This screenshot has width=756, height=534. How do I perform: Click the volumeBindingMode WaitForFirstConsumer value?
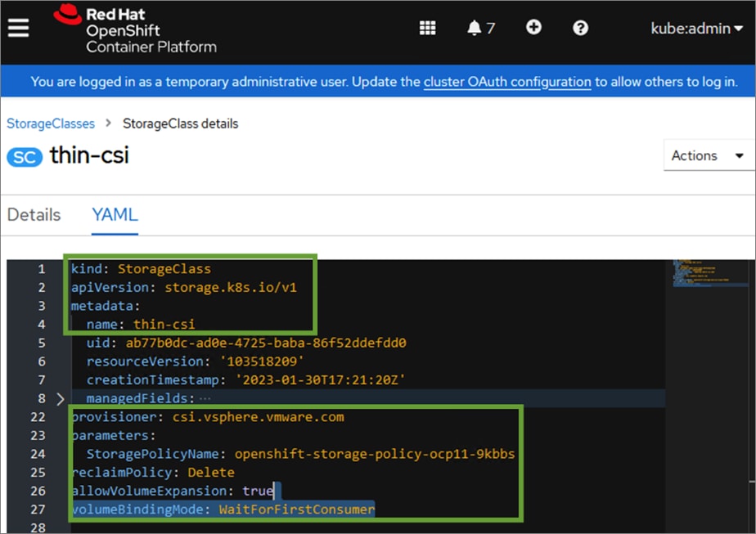[x=296, y=510]
